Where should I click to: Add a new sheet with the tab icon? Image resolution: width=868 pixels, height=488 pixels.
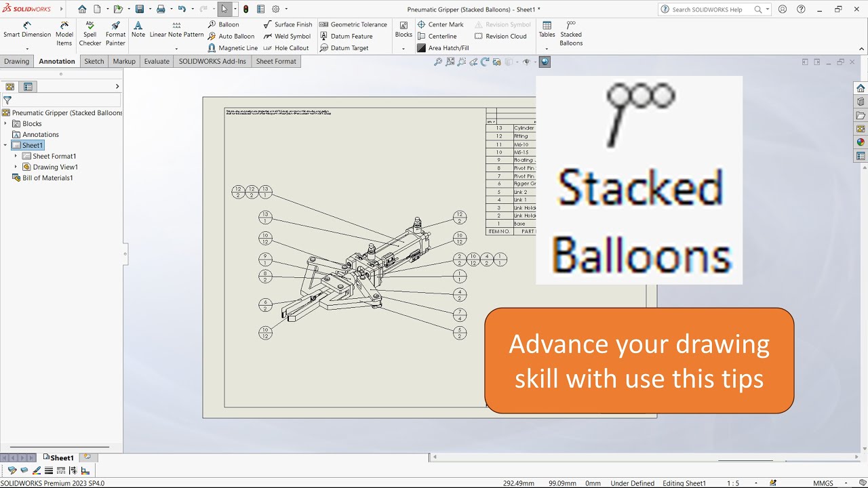click(87, 457)
